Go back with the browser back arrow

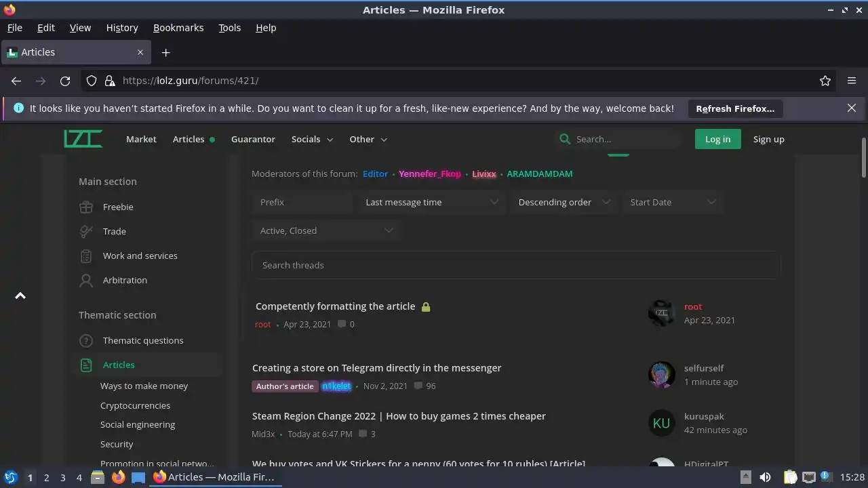coord(16,81)
